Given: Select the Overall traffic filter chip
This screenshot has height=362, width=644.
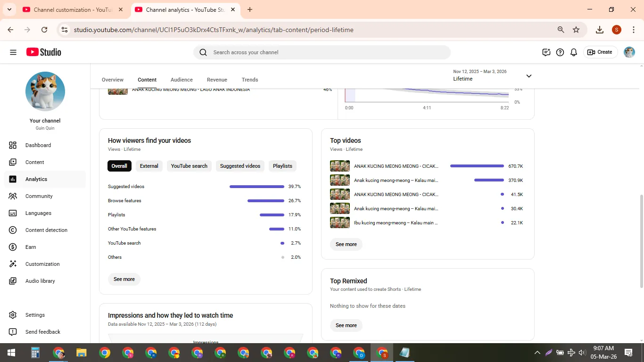Looking at the screenshot, I should click(119, 166).
